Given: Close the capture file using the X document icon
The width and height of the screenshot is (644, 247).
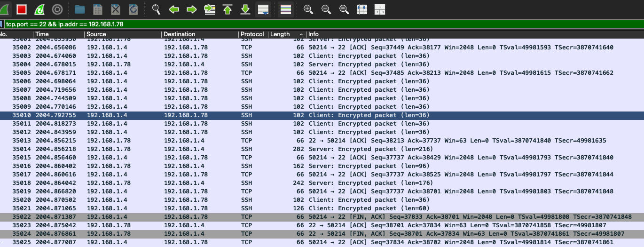Looking at the screenshot, I should click(x=116, y=9).
